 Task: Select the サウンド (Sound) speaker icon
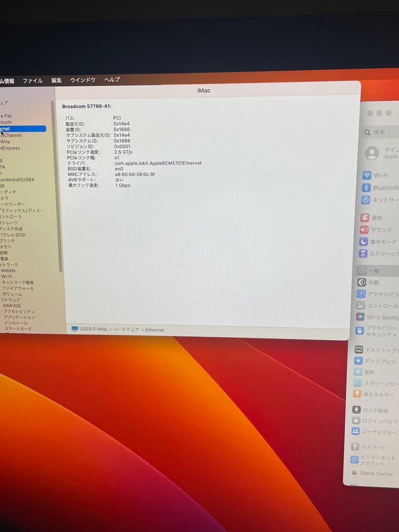click(364, 230)
